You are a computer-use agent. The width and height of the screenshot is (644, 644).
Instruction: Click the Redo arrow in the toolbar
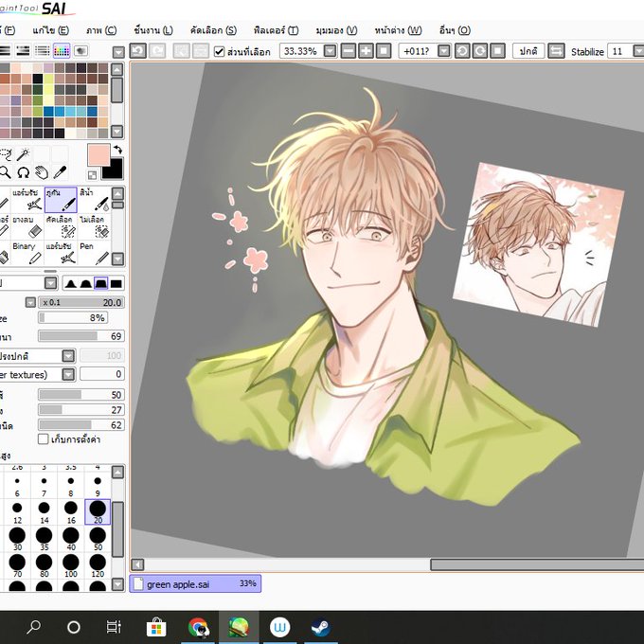pyautogui.click(x=157, y=51)
